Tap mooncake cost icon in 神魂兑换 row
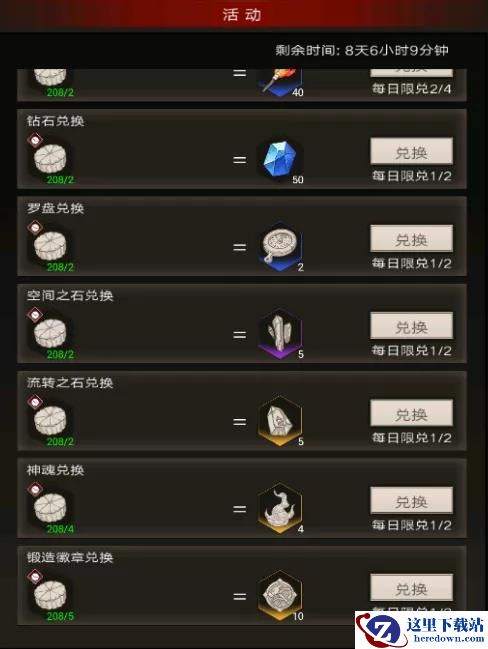 [x=50, y=507]
